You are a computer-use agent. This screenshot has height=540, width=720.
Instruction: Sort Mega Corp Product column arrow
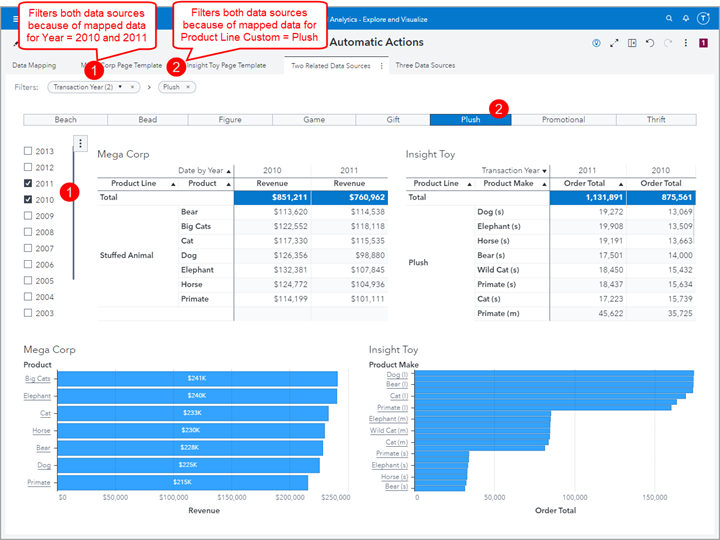click(229, 184)
